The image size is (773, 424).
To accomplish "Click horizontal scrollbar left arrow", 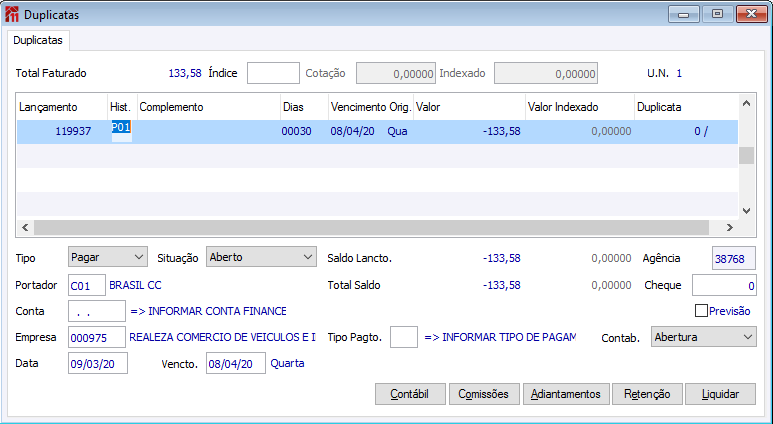I will click(25, 227).
